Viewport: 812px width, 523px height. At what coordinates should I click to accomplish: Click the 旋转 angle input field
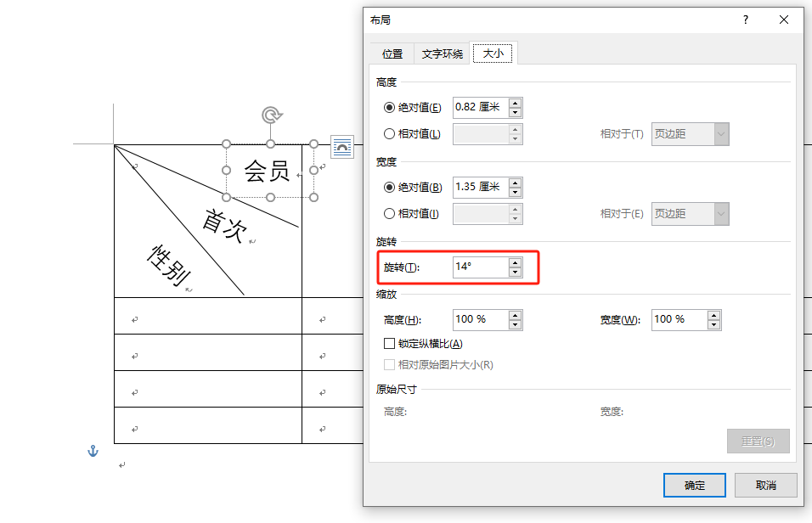(x=480, y=267)
